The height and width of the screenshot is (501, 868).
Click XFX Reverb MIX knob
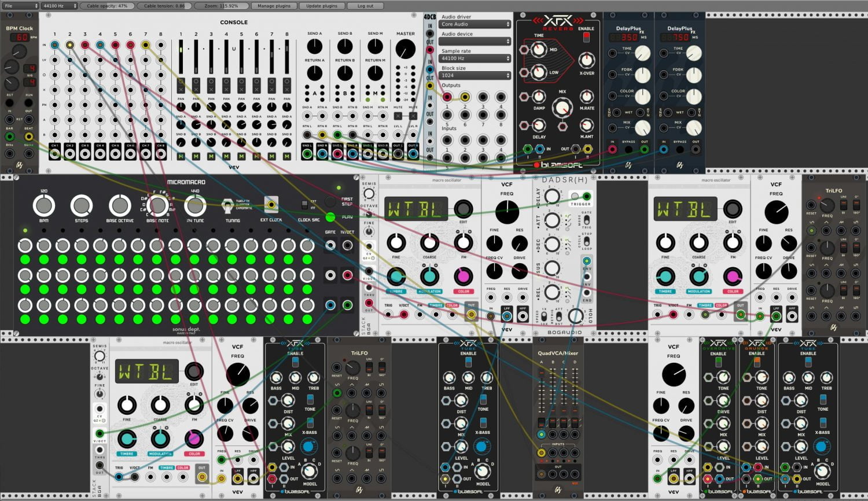click(x=562, y=107)
